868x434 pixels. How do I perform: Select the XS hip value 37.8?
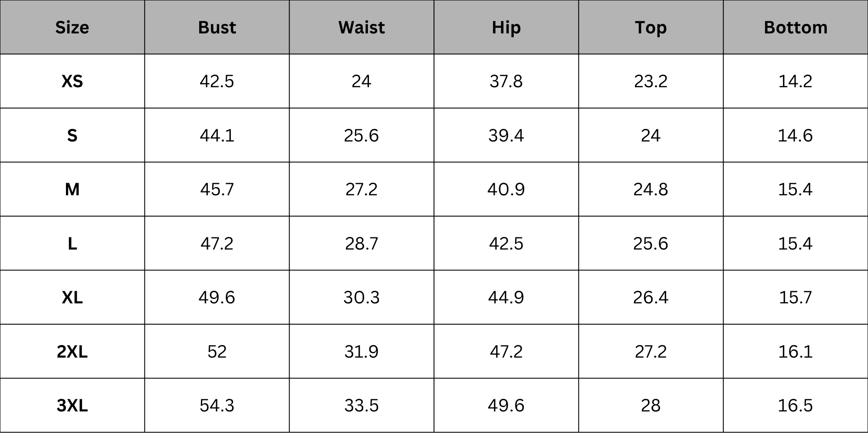(x=506, y=81)
